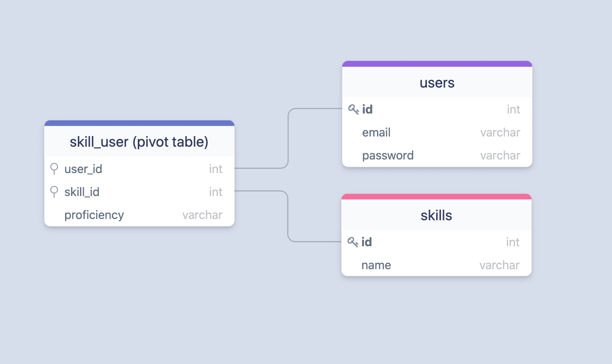
Task: Select the name field in skills
Action: point(376,265)
